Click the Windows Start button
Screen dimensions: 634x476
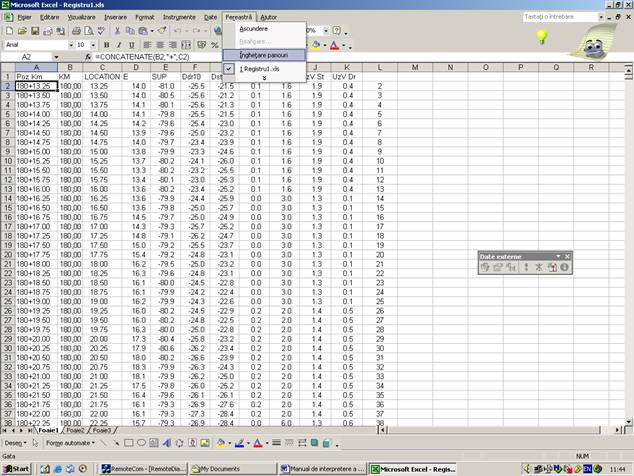pos(17,468)
